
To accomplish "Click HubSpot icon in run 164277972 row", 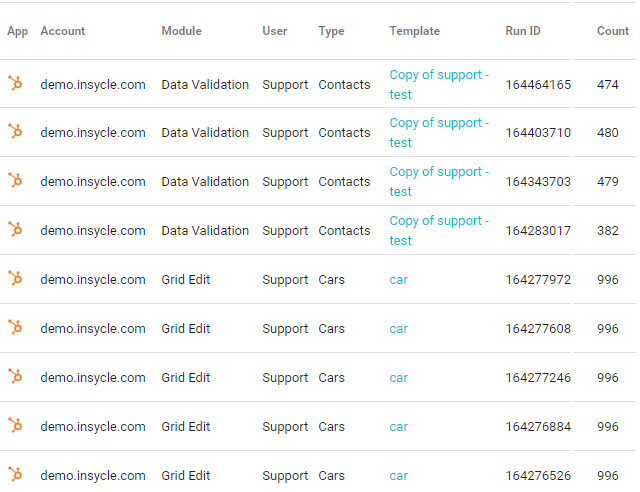I will pyautogui.click(x=15, y=278).
